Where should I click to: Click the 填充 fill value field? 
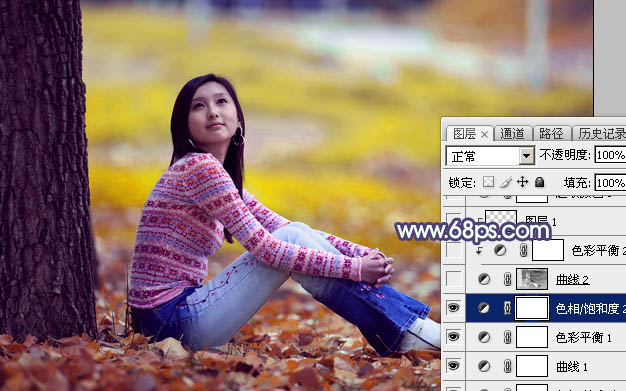point(610,183)
